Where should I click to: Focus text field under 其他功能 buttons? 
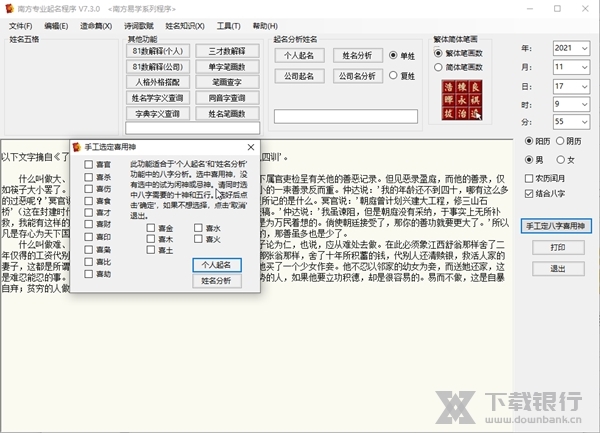pyautogui.click(x=192, y=128)
